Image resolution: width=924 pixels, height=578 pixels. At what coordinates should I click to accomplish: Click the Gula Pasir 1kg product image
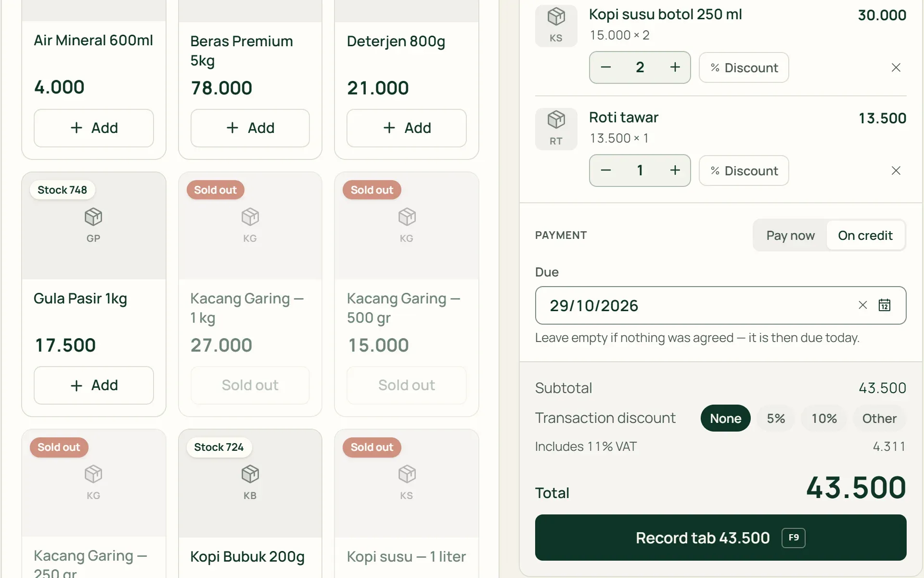point(94,225)
